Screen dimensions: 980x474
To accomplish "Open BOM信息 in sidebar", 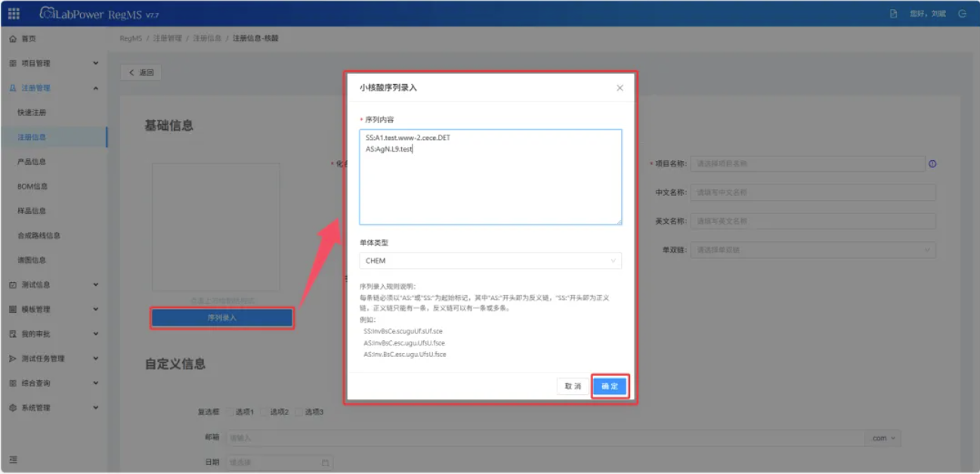I will (32, 187).
